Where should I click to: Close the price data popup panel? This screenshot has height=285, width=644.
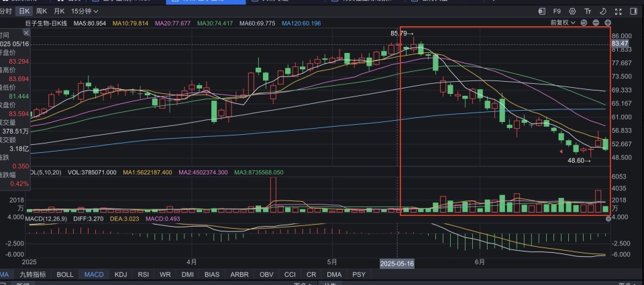25,33
